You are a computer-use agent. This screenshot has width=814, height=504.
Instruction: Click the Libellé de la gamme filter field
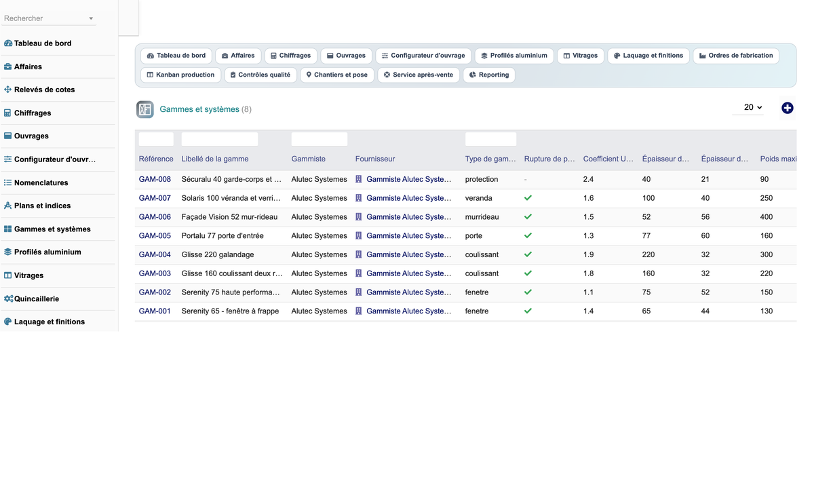coord(220,139)
